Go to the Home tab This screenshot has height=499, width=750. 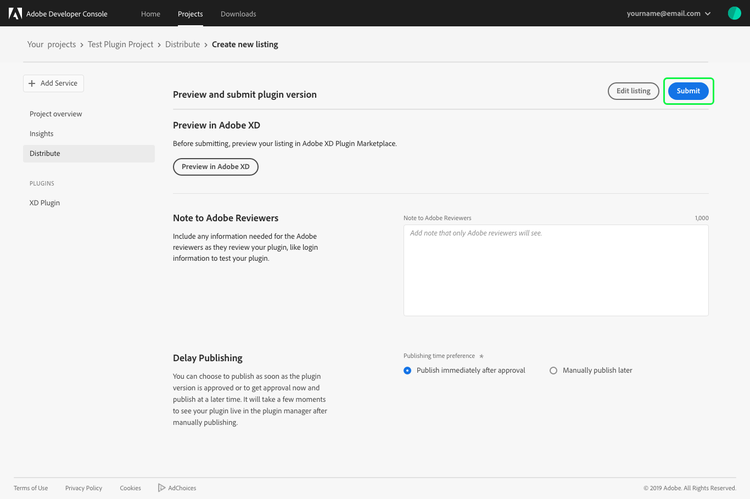[151, 14]
